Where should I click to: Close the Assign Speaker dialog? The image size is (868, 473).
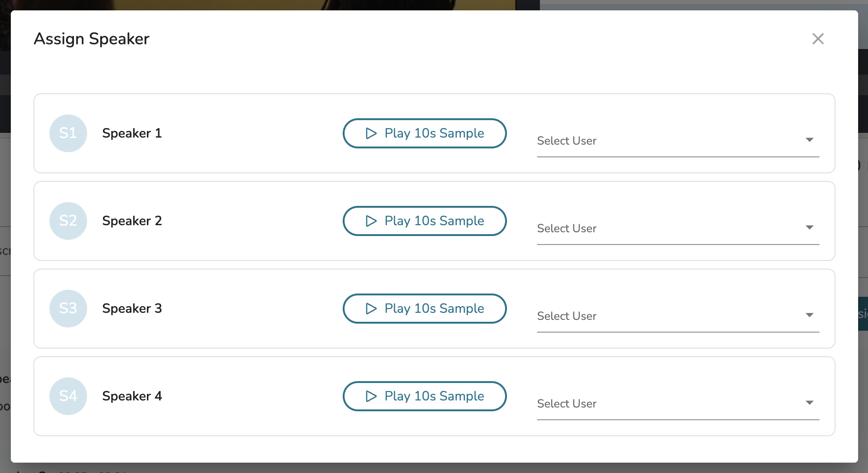818,39
